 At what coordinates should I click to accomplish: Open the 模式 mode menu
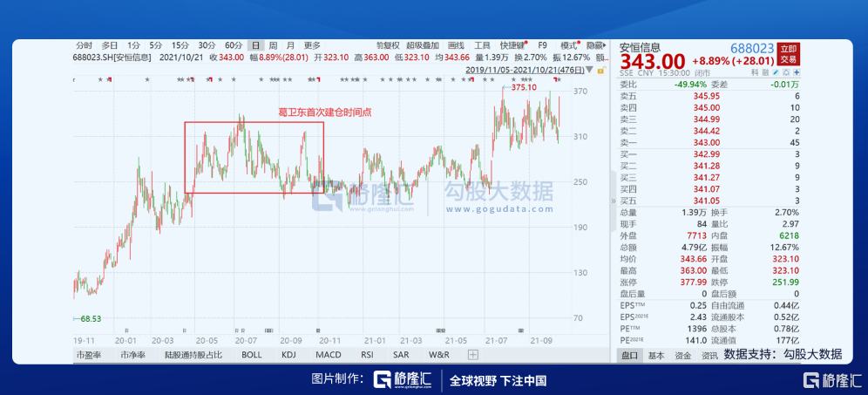(569, 45)
